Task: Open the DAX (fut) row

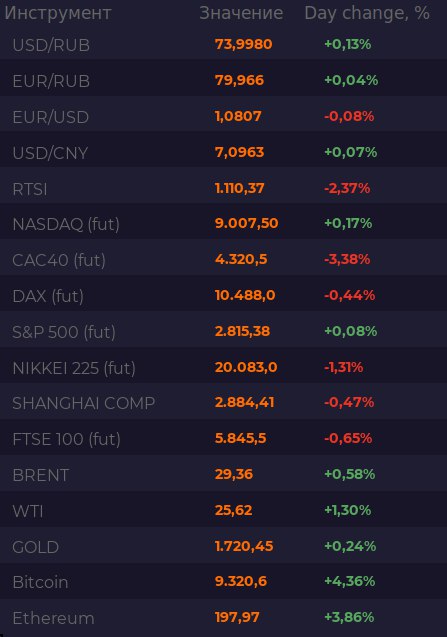Action: pos(224,297)
